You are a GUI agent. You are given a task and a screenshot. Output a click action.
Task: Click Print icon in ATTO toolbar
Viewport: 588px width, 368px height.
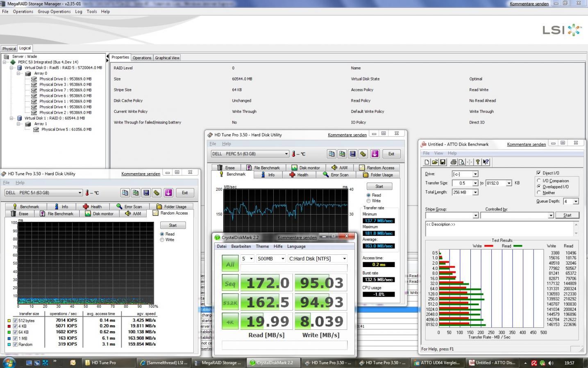(x=454, y=162)
